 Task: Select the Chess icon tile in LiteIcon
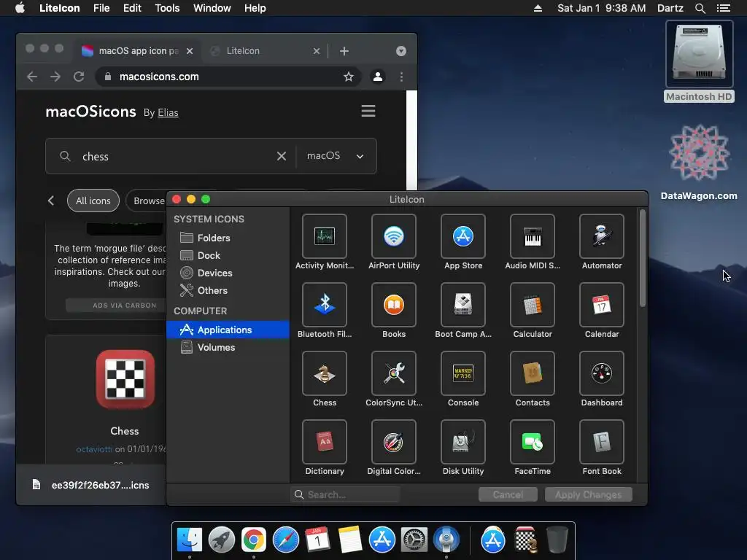325,373
